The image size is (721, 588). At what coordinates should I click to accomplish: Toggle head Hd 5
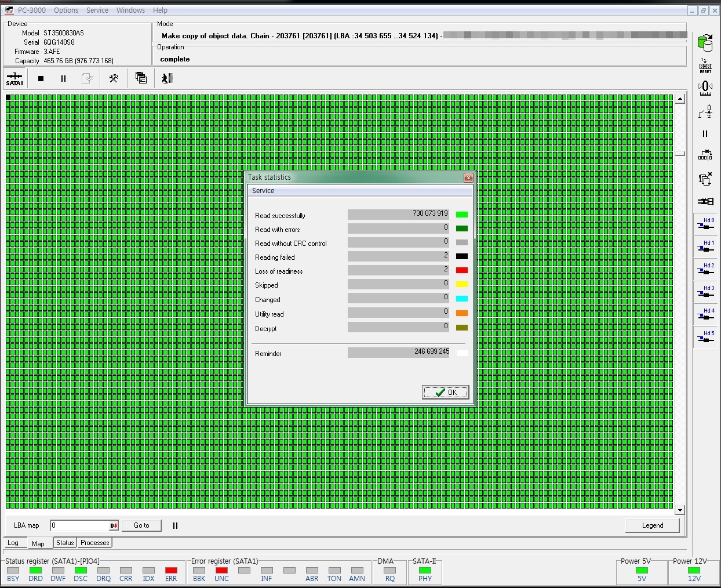pyautogui.click(x=705, y=337)
